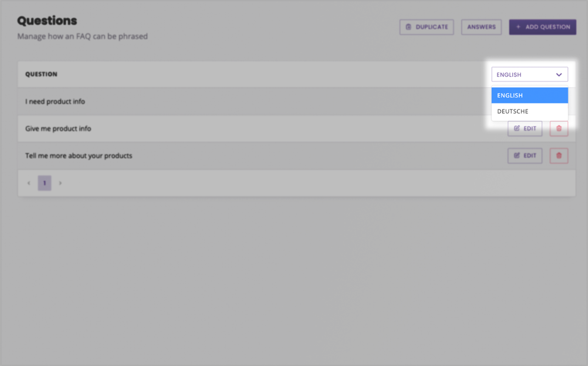Open the Answers page

click(x=481, y=27)
